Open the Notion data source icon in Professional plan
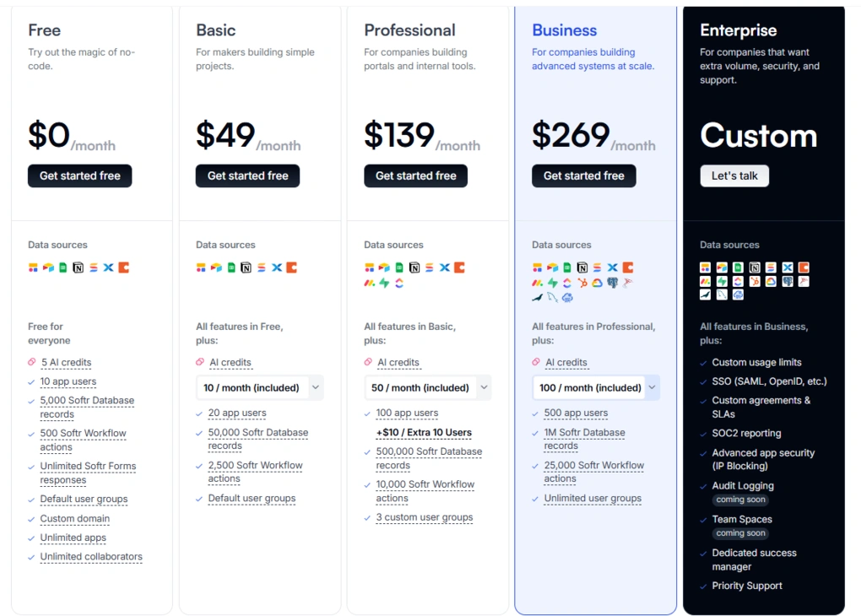Screen dimensions: 861x616 click(415, 267)
